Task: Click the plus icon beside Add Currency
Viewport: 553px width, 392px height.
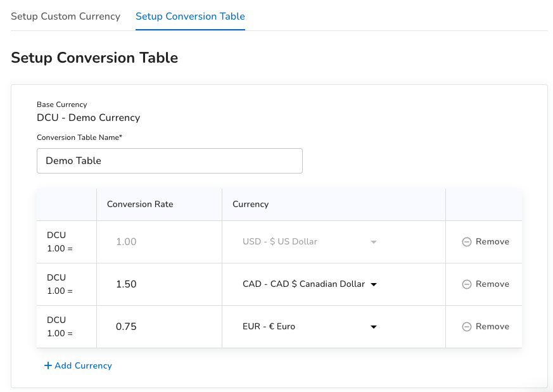Action: (48, 365)
